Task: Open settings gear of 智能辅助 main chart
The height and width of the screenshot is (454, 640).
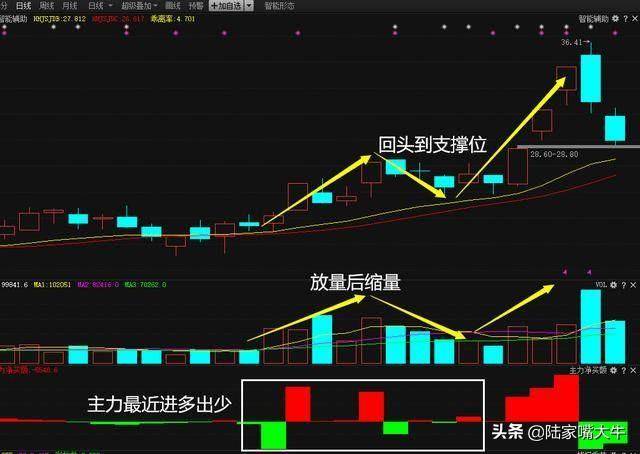Action: (x=615, y=19)
